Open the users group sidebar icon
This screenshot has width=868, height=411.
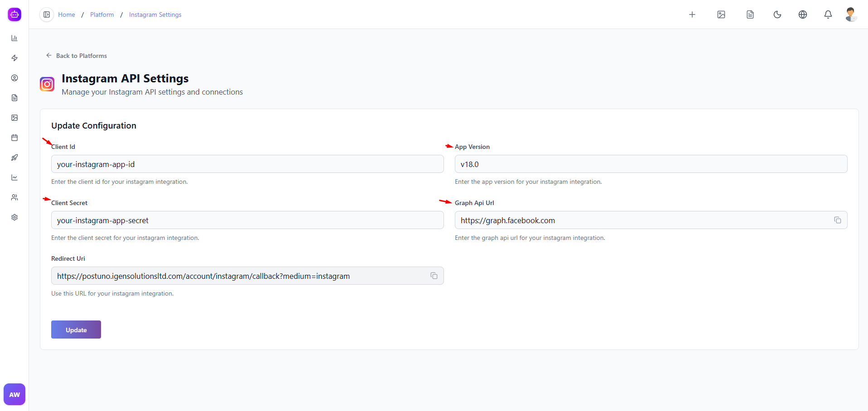14,197
